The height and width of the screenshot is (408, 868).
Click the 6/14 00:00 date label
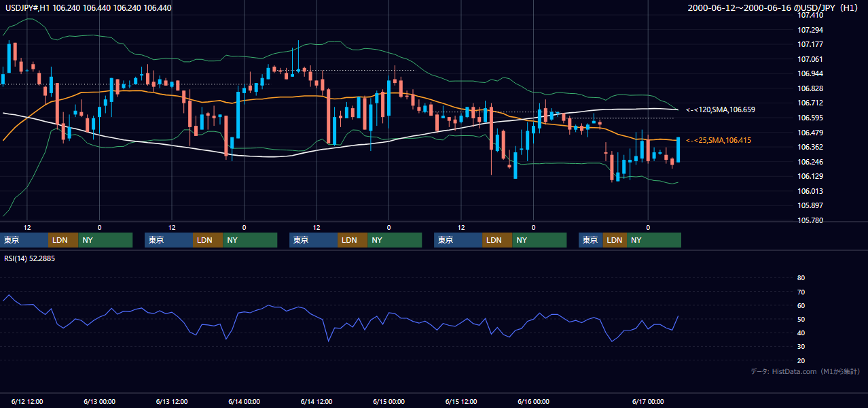click(244, 401)
